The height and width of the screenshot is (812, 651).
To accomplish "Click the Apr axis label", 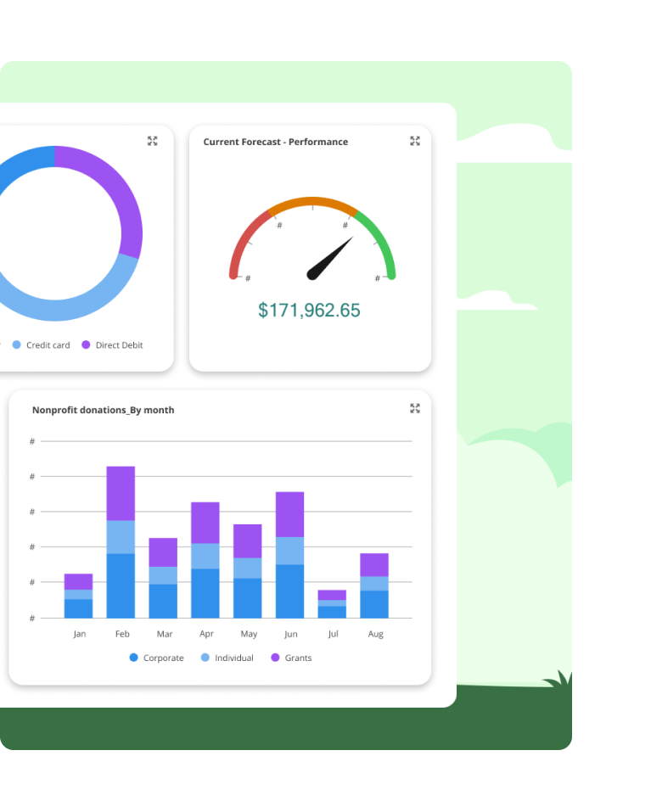I will pos(206,634).
